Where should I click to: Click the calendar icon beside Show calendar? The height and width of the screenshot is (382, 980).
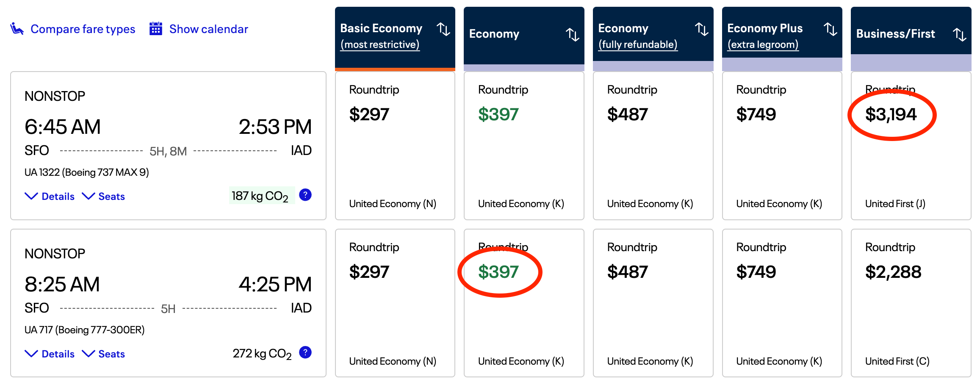tap(155, 29)
